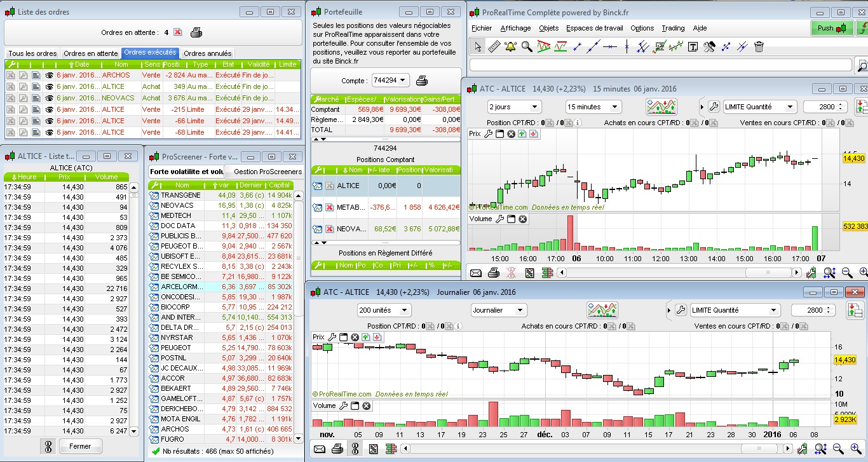Switch to the 'Ordres annulés' tab
868x462 pixels.
(x=208, y=53)
